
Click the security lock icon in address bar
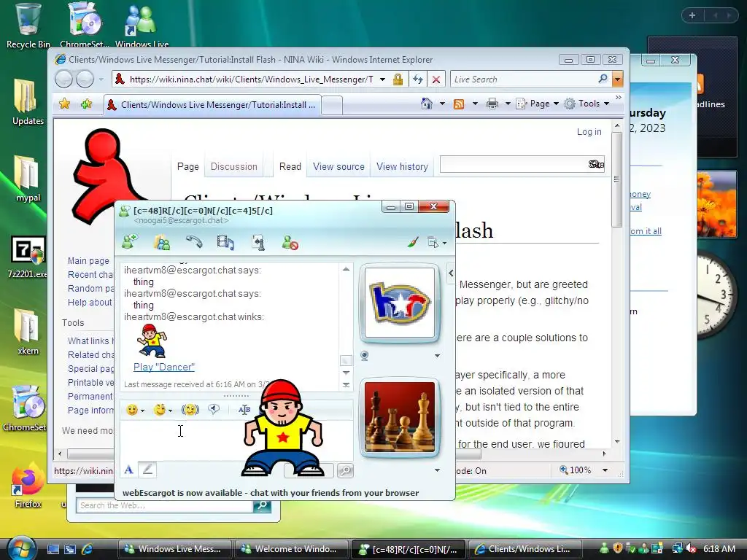398,79
